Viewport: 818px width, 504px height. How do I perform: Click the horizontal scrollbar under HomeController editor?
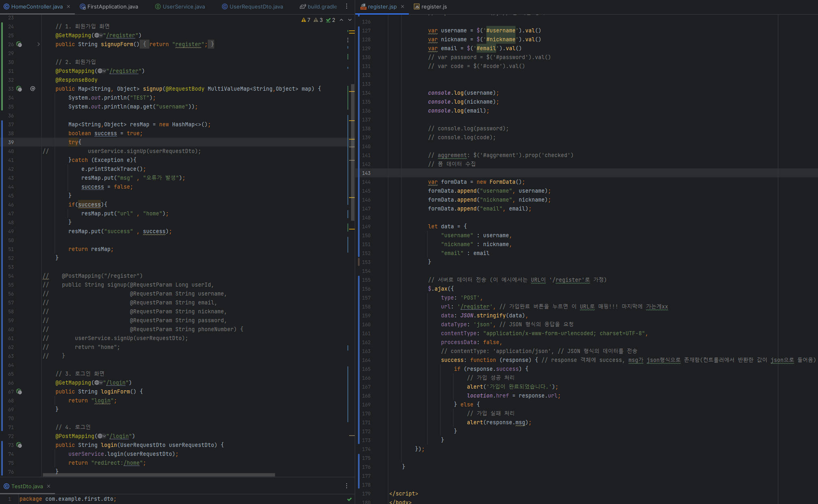[x=159, y=475]
